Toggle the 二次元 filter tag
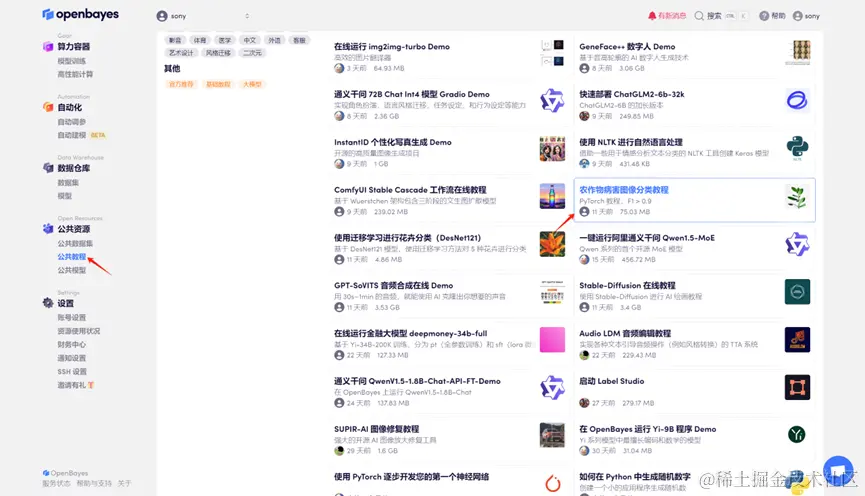 pyautogui.click(x=252, y=53)
